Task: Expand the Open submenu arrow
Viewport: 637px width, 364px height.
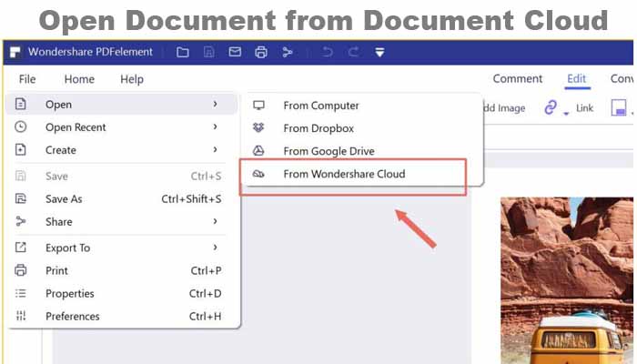Action: [216, 104]
